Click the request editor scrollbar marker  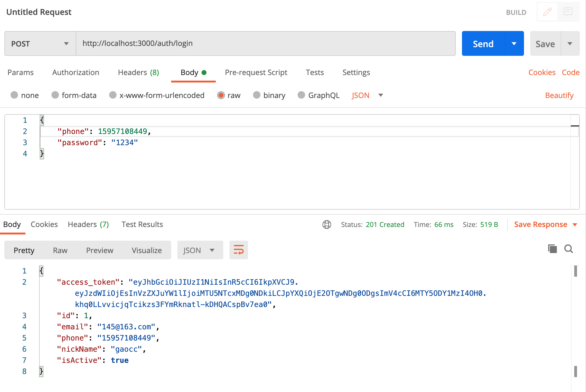pyautogui.click(x=575, y=126)
